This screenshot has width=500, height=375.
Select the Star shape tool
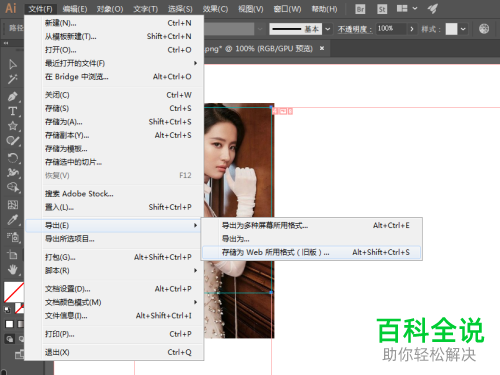[13, 126]
